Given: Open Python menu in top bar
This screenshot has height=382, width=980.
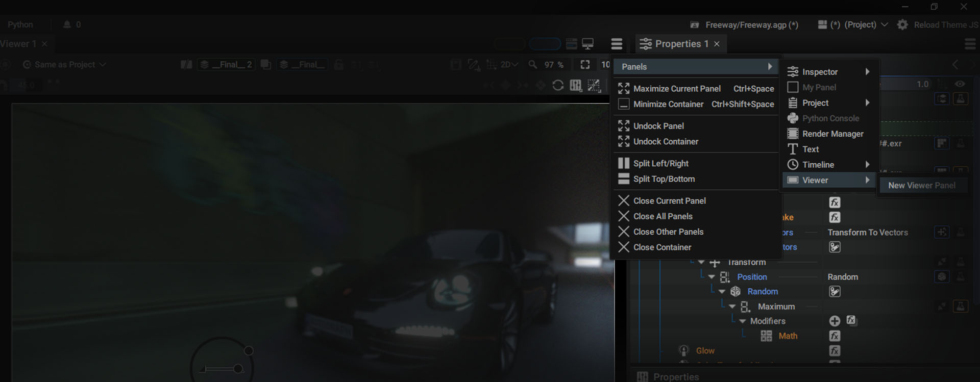Looking at the screenshot, I should pos(20,24).
